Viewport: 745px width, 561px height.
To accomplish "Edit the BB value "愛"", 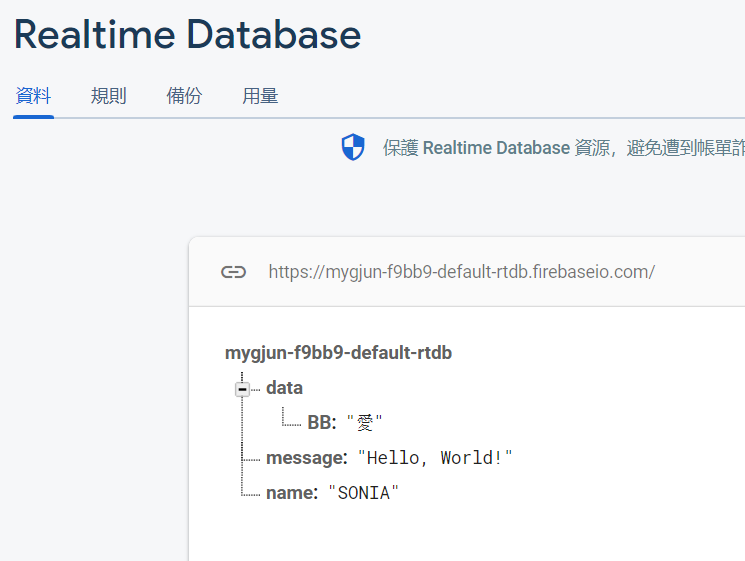I will pyautogui.click(x=364, y=422).
